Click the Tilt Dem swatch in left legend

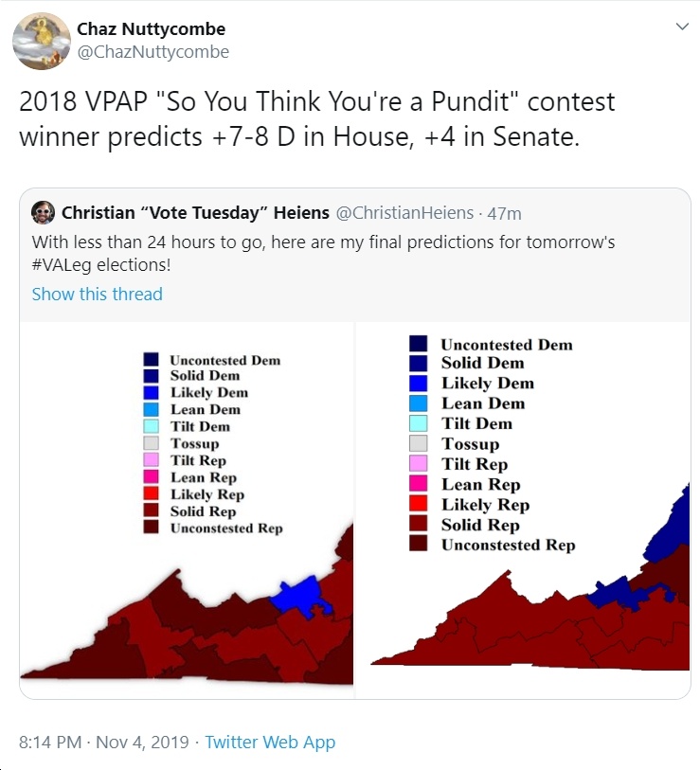[151, 426]
